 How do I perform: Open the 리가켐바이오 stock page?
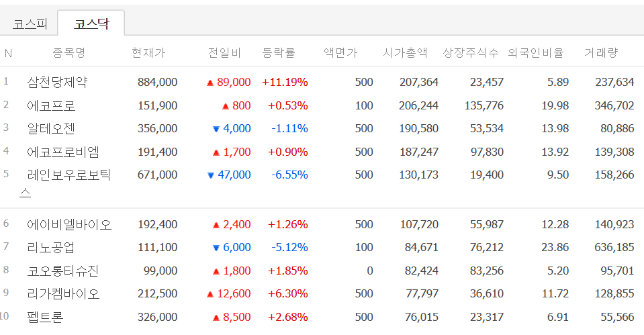click(63, 293)
